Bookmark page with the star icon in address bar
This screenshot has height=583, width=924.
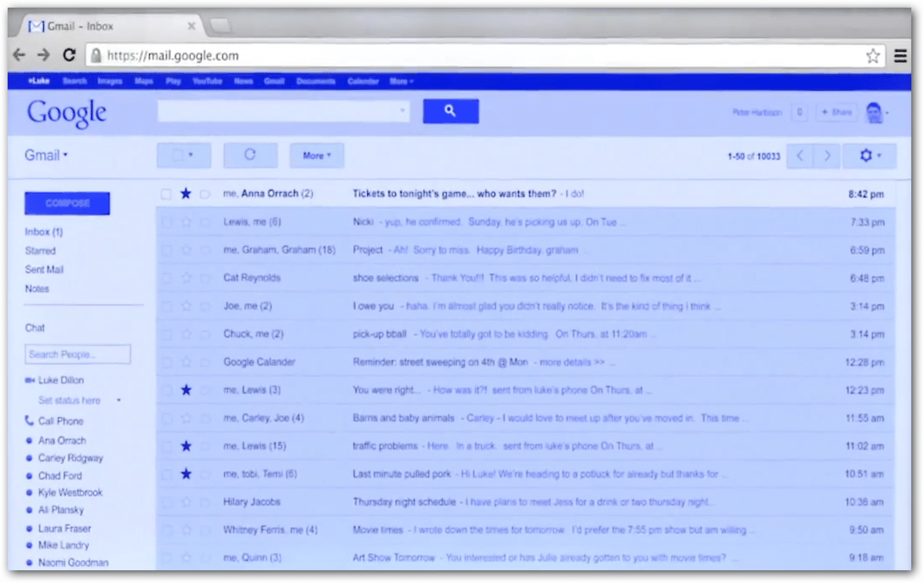[x=872, y=56]
